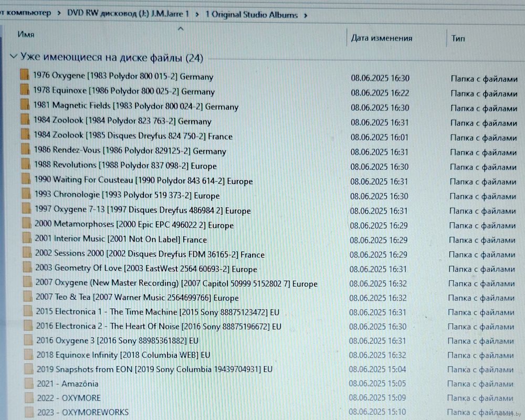Select the 2023 - OXYMOREWORKS folder icon
Image resolution: width=525 pixels, height=420 pixels.
[x=30, y=412]
